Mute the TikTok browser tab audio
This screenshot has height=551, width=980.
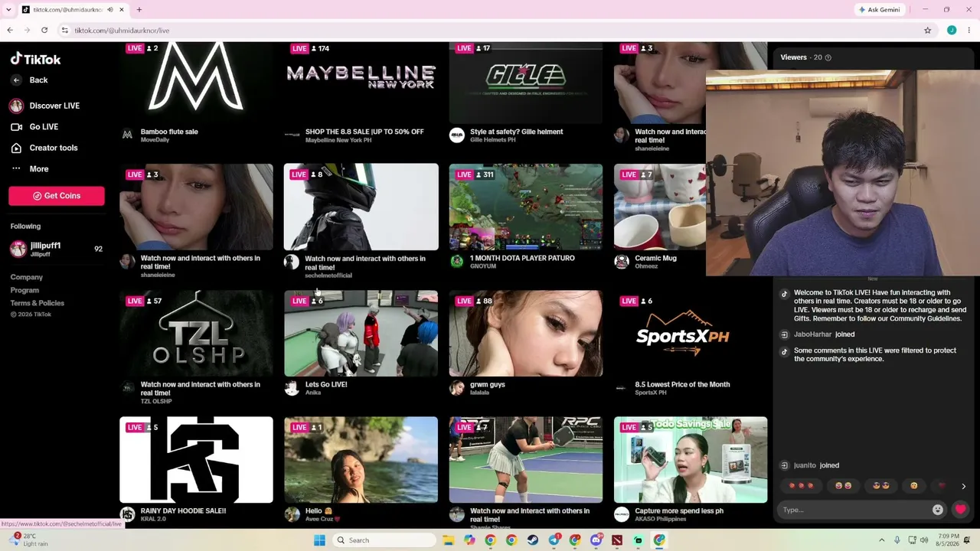pos(110,10)
